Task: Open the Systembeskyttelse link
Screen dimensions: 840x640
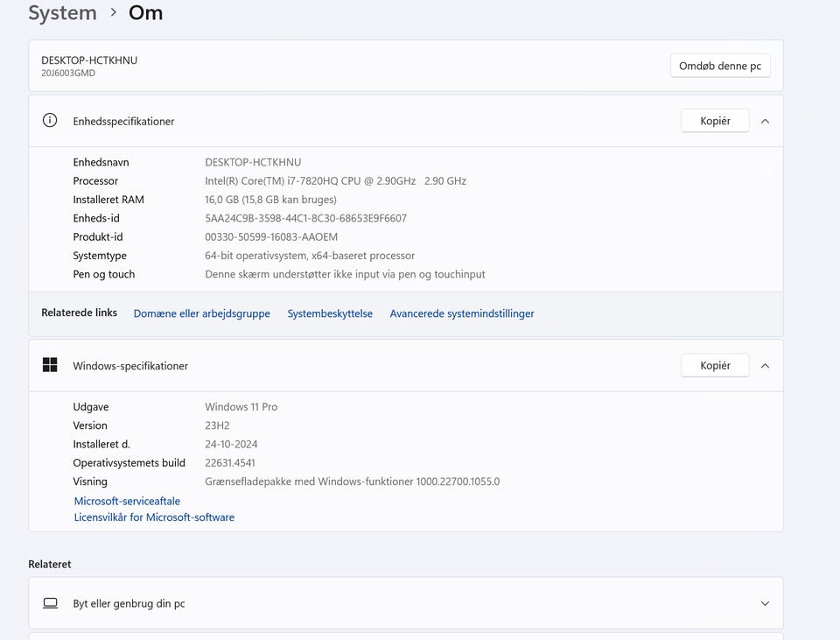Action: 330,313
